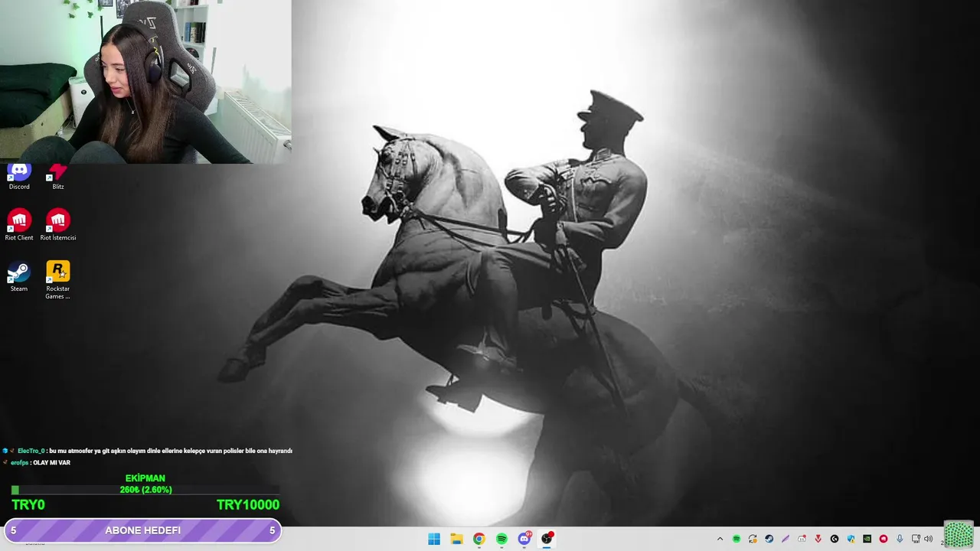980x551 pixels.
Task: Click the Discord system tray icon
Action: [x=802, y=539]
